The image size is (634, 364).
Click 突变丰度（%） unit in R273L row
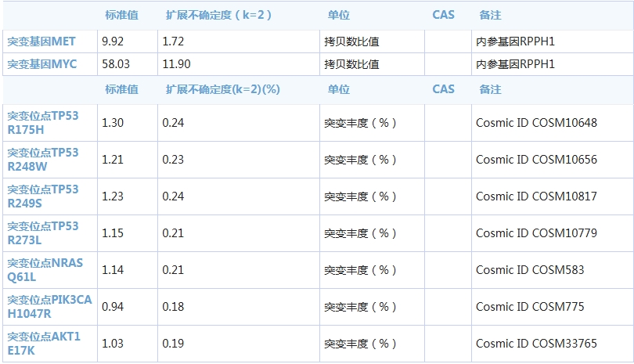point(360,233)
